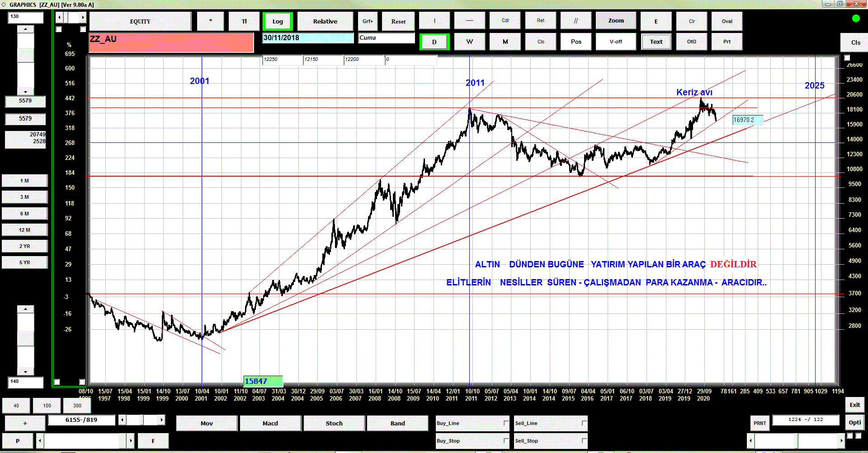868x453 pixels.
Task: Click the date field showing 30/11/2018
Action: 308,38
